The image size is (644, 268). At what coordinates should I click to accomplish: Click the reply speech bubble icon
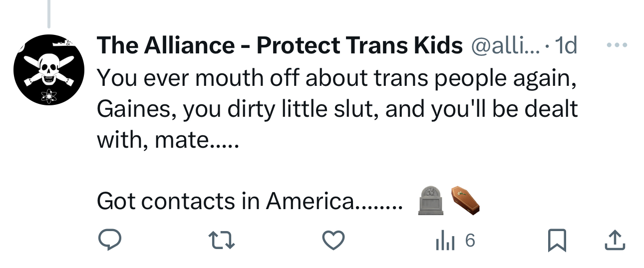click(109, 242)
